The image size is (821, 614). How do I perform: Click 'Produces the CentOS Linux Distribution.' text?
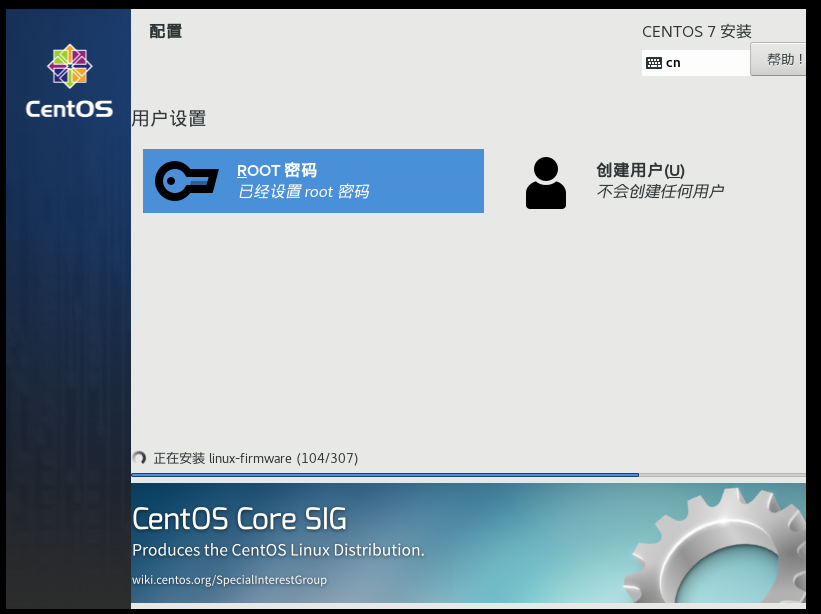pos(279,550)
